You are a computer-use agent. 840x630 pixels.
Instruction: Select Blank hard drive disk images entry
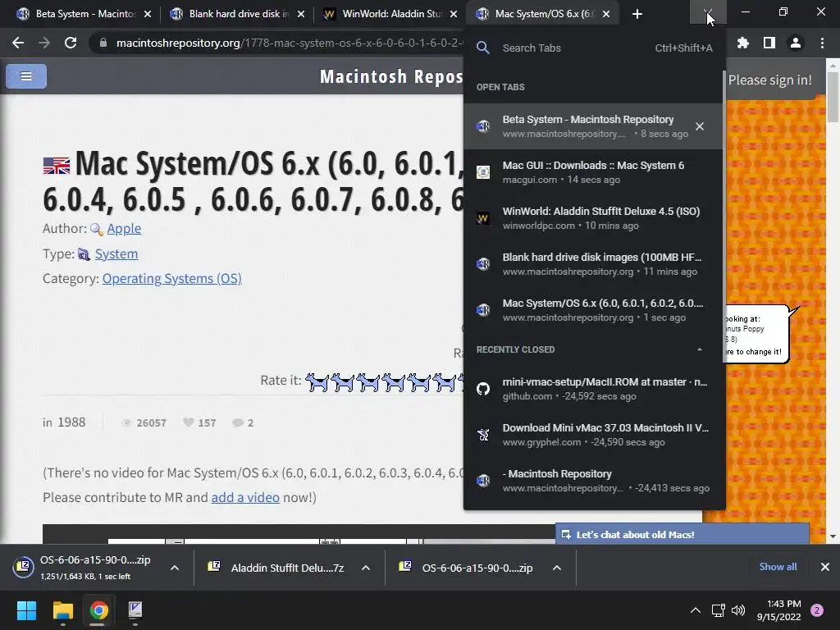tap(593, 264)
